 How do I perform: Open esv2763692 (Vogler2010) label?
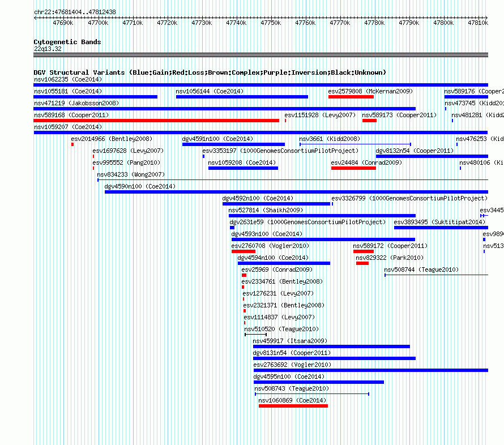[x=292, y=365]
